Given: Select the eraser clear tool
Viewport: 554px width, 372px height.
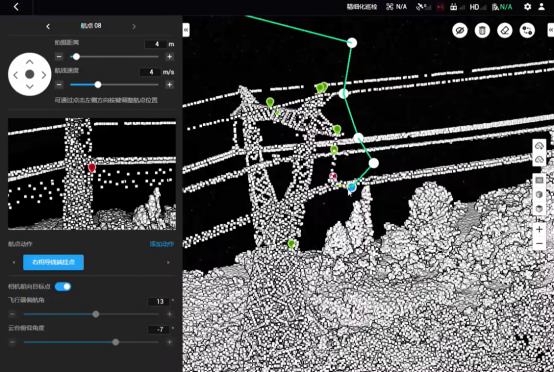Looking at the screenshot, I should (505, 31).
